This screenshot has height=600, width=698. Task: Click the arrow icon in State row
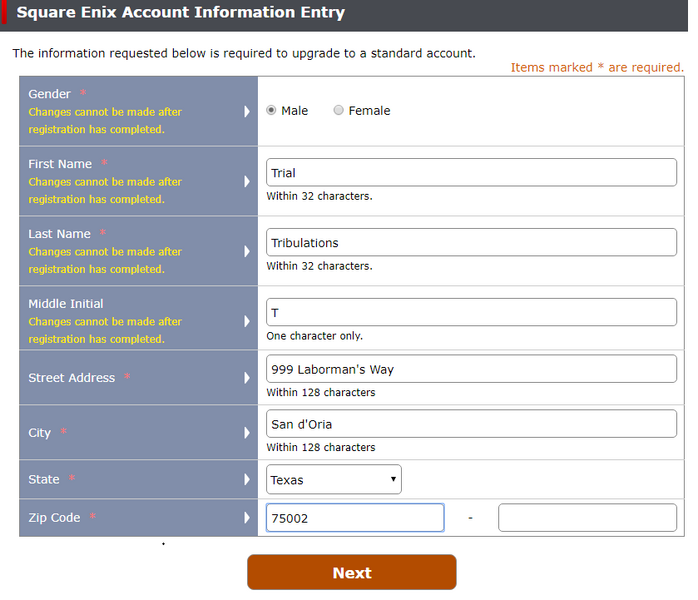pyautogui.click(x=247, y=479)
